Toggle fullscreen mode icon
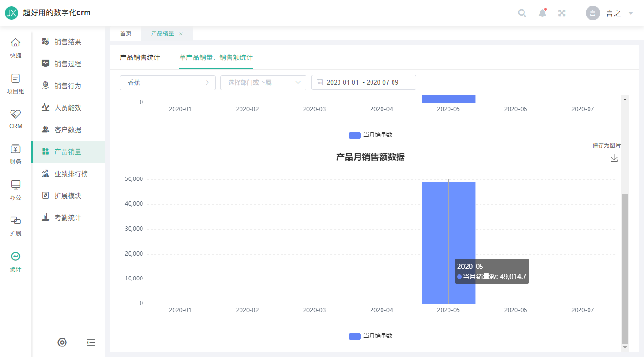The width and height of the screenshot is (644, 357). (x=562, y=13)
